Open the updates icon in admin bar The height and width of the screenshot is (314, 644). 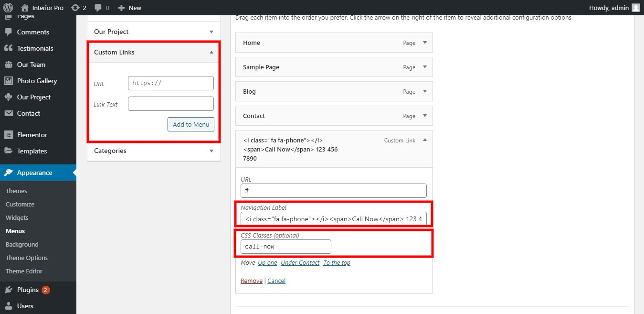click(x=75, y=8)
